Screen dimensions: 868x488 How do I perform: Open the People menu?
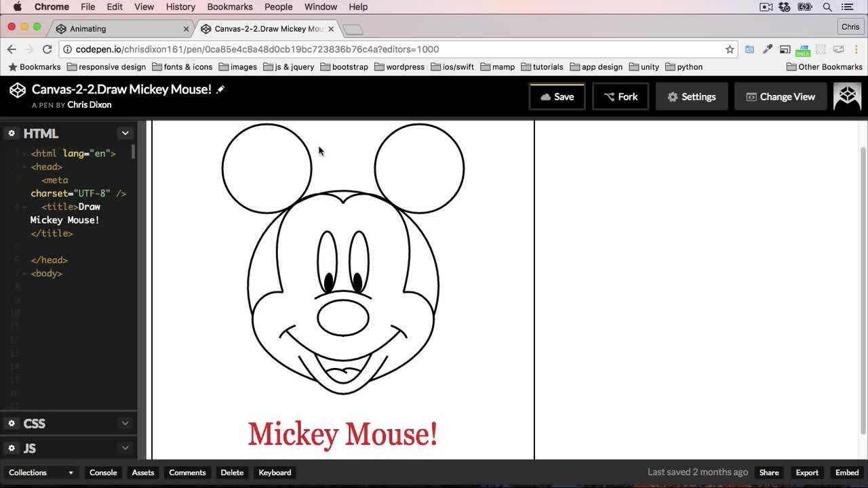tap(279, 7)
